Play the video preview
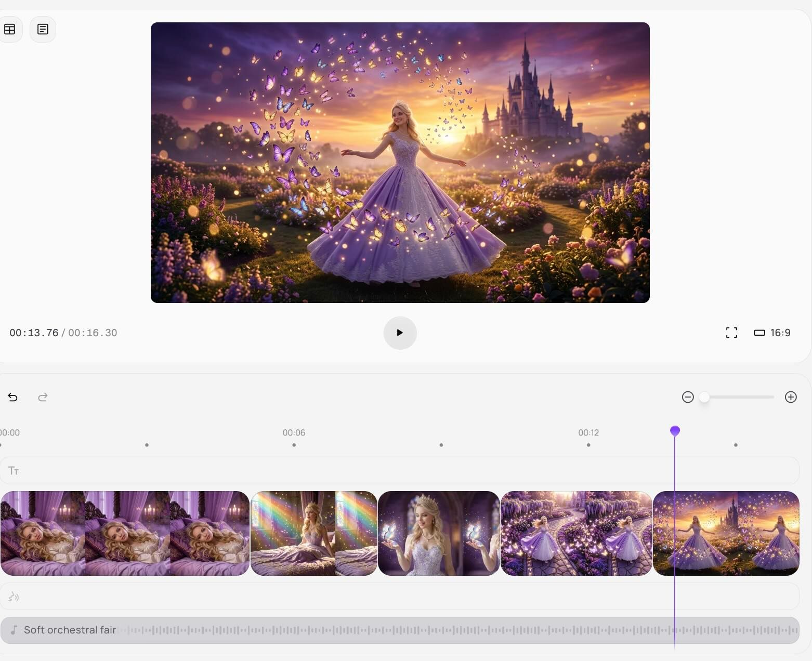Viewport: 812px width, 661px height. click(400, 333)
